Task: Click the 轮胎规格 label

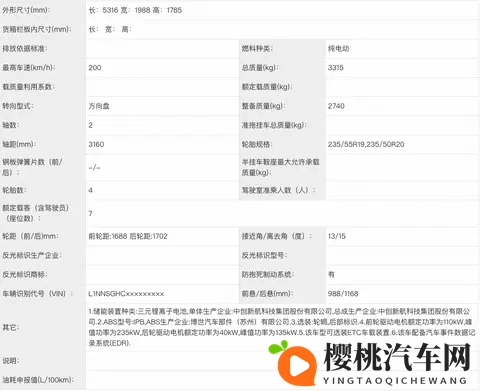Action: 257,144
